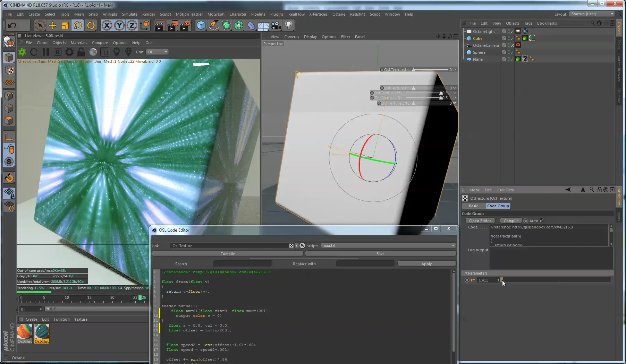Toggle Live Viewer lock resolution
Screen dimensions: 626x364
click(81, 52)
